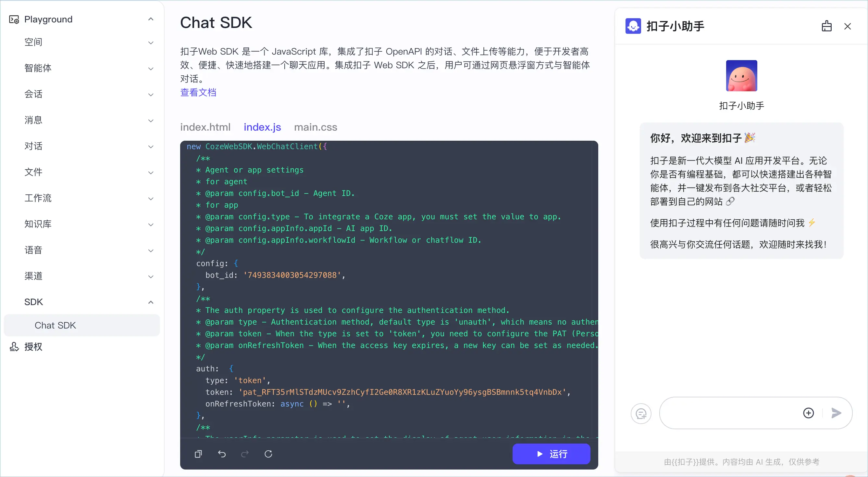Expand the 文件 menu chevron

click(x=151, y=173)
